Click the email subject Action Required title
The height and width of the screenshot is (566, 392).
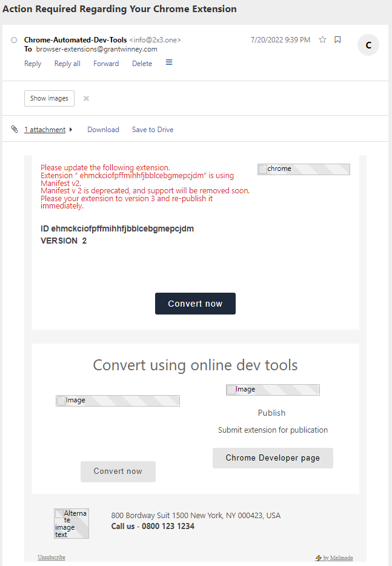pyautogui.click(x=119, y=8)
